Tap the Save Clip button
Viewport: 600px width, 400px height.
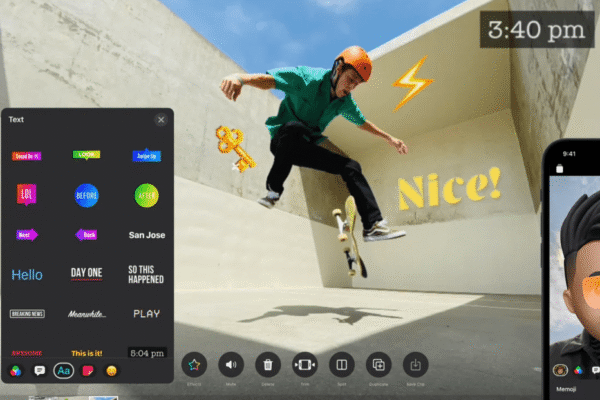click(x=414, y=365)
